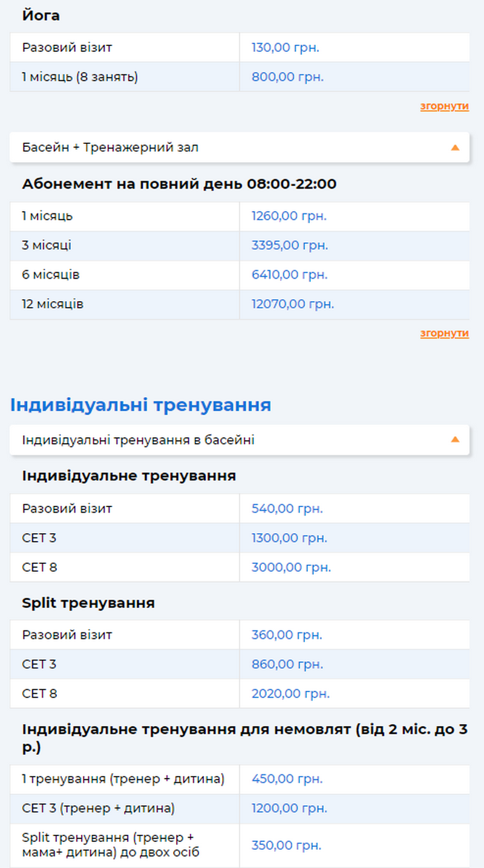484x868 pixels.
Task: Click the 12 місяців row label
Action: [53, 304]
